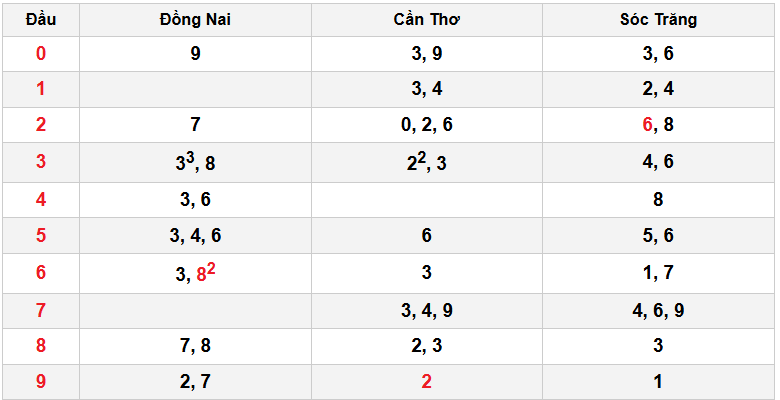Click the Sóc Trăng column header

657,19
